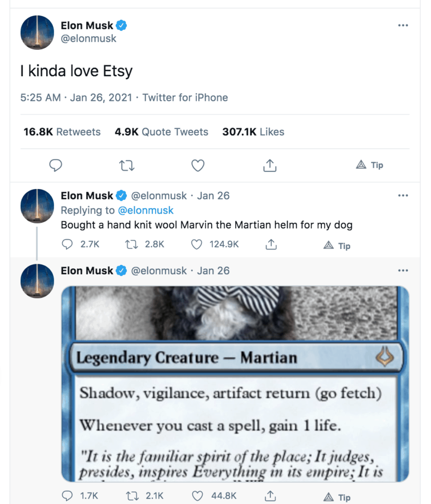This screenshot has width=431, height=504.
Task: Open the 307.1K Likes list
Action: tap(253, 132)
